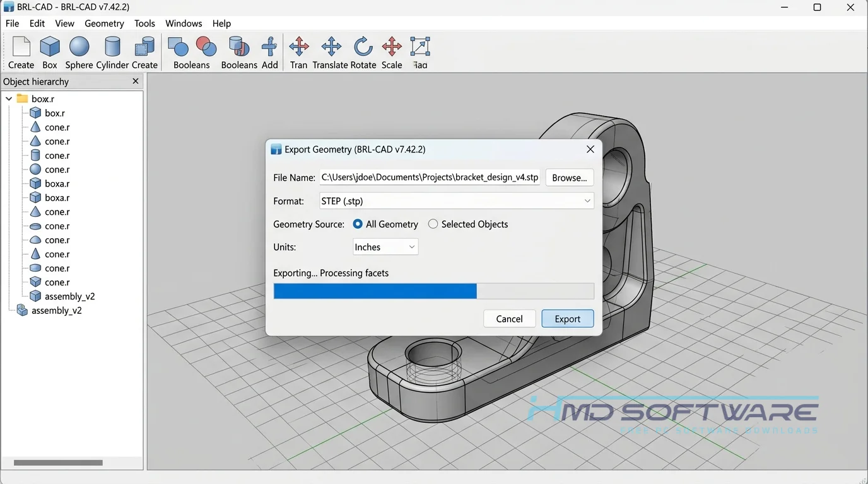Select the box.r folder label in the tree

pos(42,99)
